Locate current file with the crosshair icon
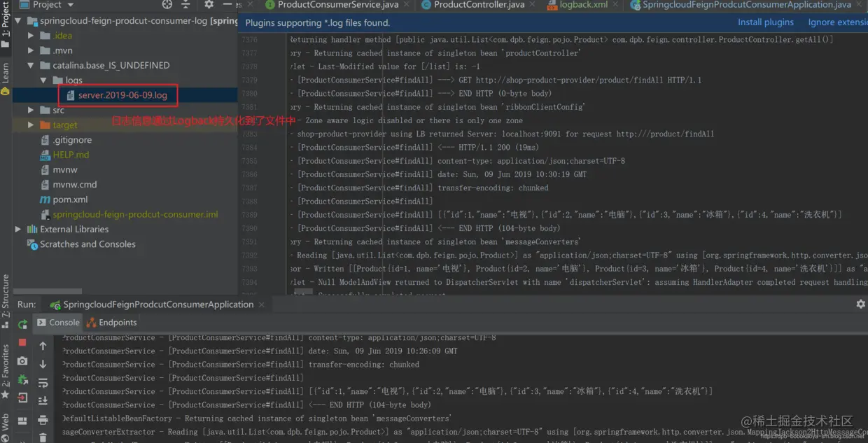The height and width of the screenshot is (443, 868). (x=168, y=4)
